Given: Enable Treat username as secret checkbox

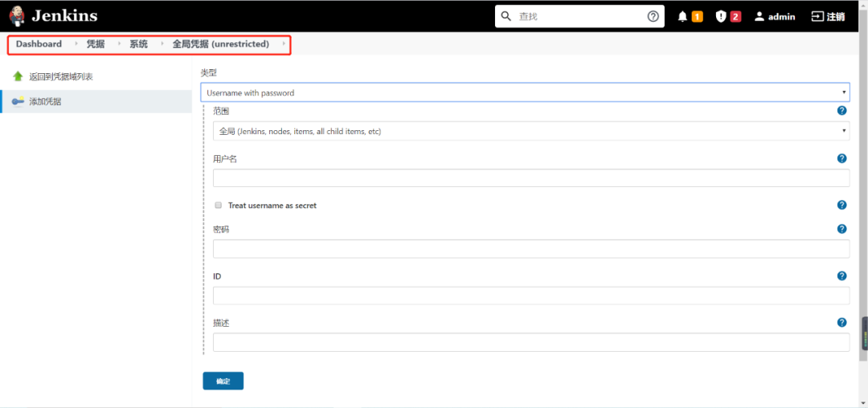Looking at the screenshot, I should click(x=218, y=205).
